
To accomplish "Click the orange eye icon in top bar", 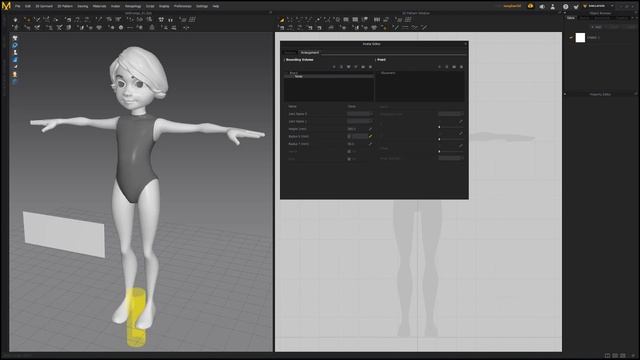I will [x=530, y=6].
